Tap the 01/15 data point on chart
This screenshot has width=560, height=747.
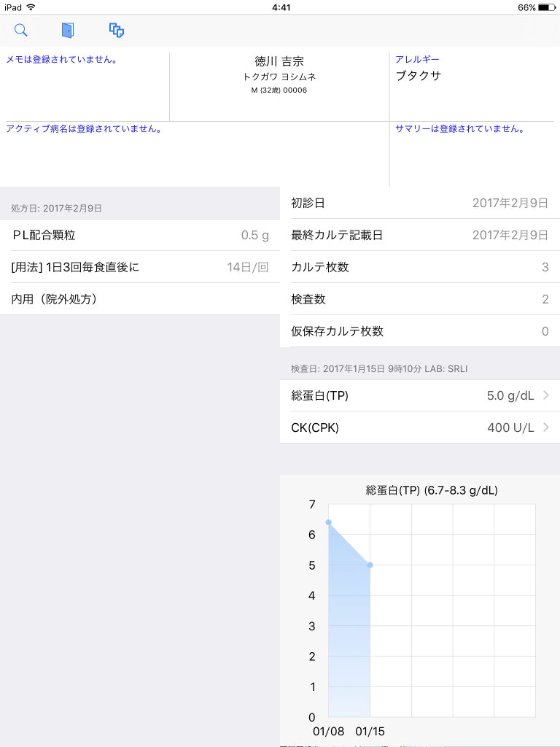click(370, 565)
